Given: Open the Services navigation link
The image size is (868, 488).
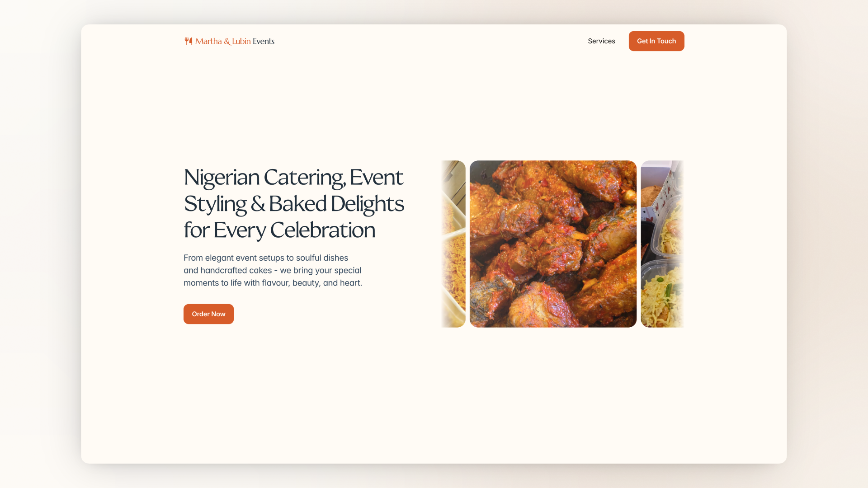Looking at the screenshot, I should (601, 41).
